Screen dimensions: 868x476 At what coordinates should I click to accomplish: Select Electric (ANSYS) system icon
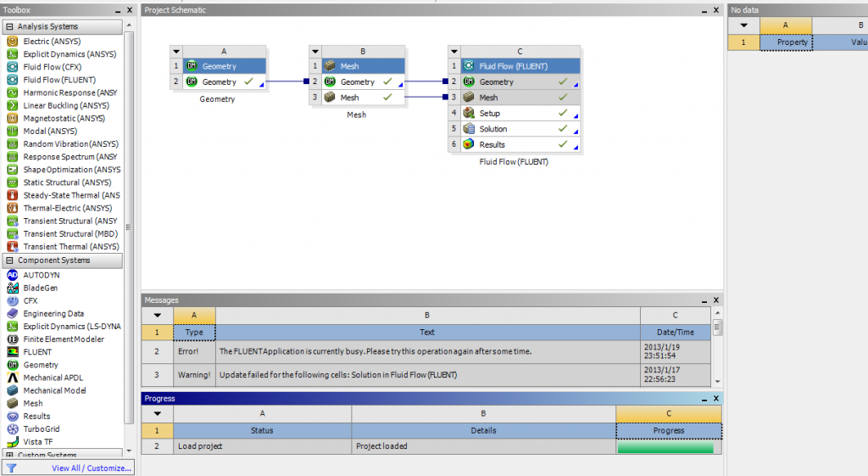(12, 41)
